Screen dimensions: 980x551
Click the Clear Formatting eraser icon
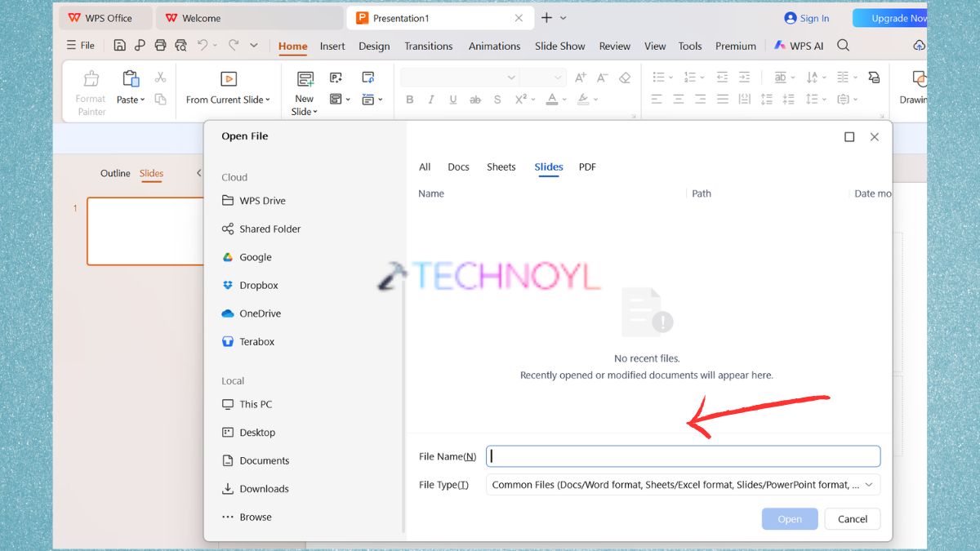pos(625,78)
